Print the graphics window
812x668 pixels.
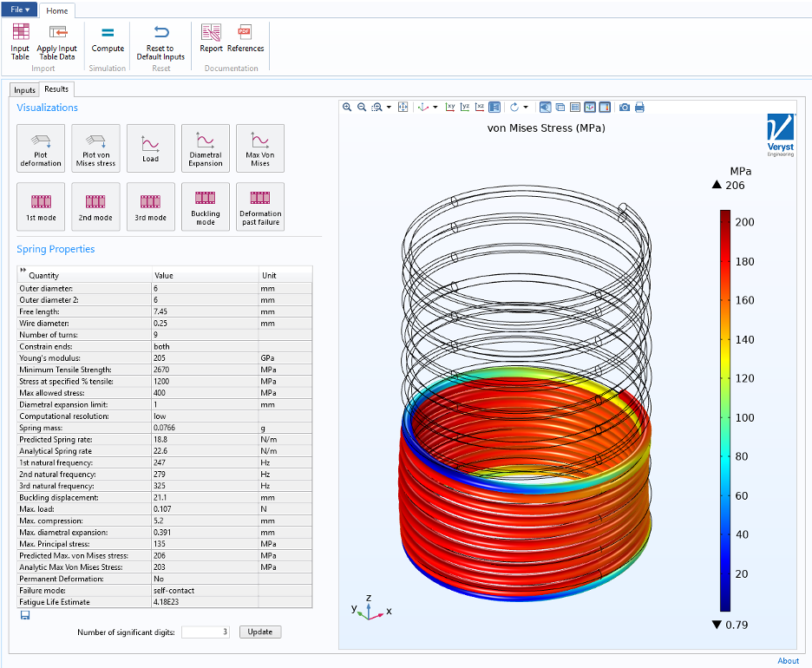pyautogui.click(x=639, y=108)
